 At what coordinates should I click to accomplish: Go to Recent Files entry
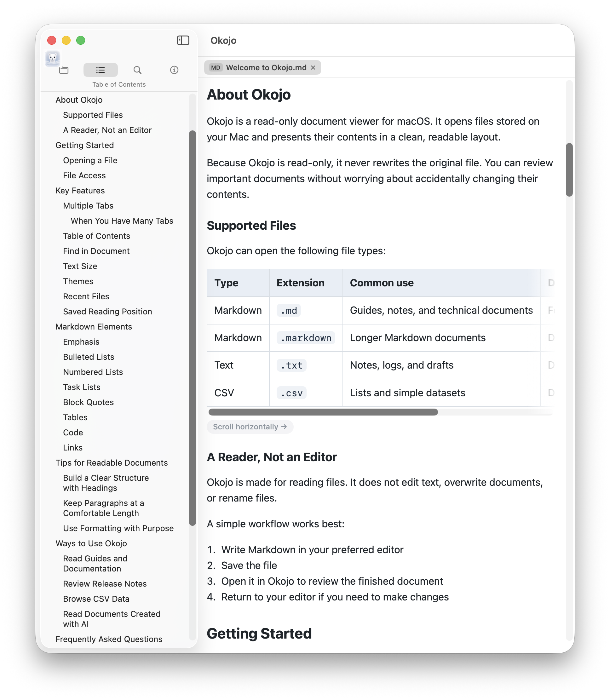pos(86,297)
